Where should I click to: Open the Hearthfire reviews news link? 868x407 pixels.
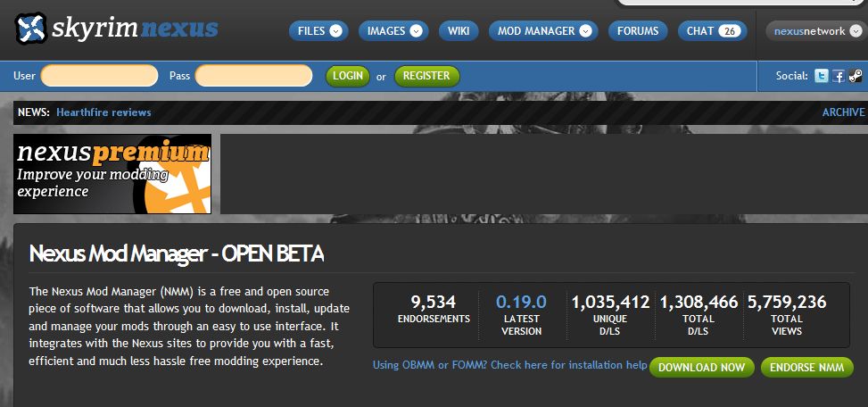[103, 112]
